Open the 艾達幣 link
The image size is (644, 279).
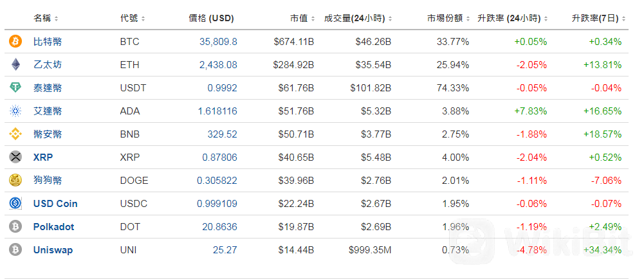[48, 111]
